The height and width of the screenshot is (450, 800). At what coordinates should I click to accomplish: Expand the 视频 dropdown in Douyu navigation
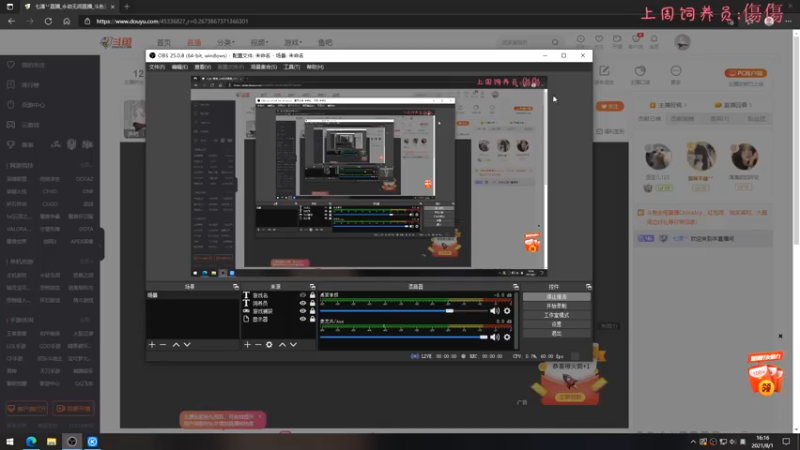[259, 42]
